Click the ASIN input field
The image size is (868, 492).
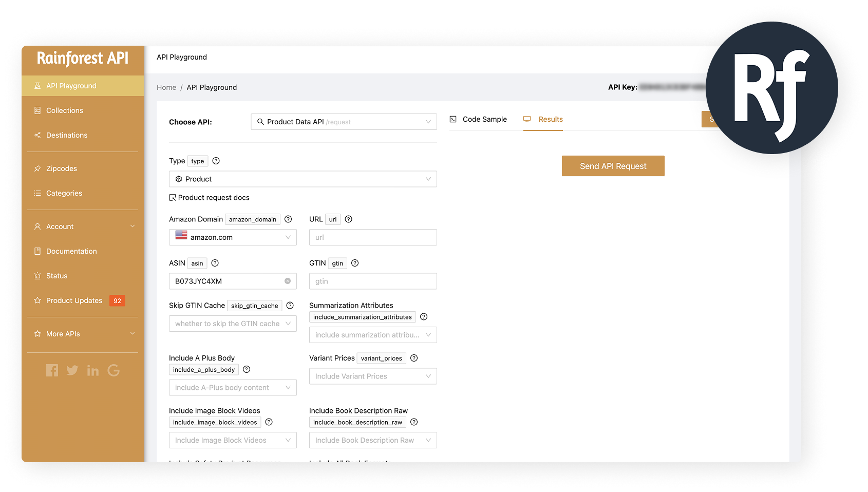point(233,281)
